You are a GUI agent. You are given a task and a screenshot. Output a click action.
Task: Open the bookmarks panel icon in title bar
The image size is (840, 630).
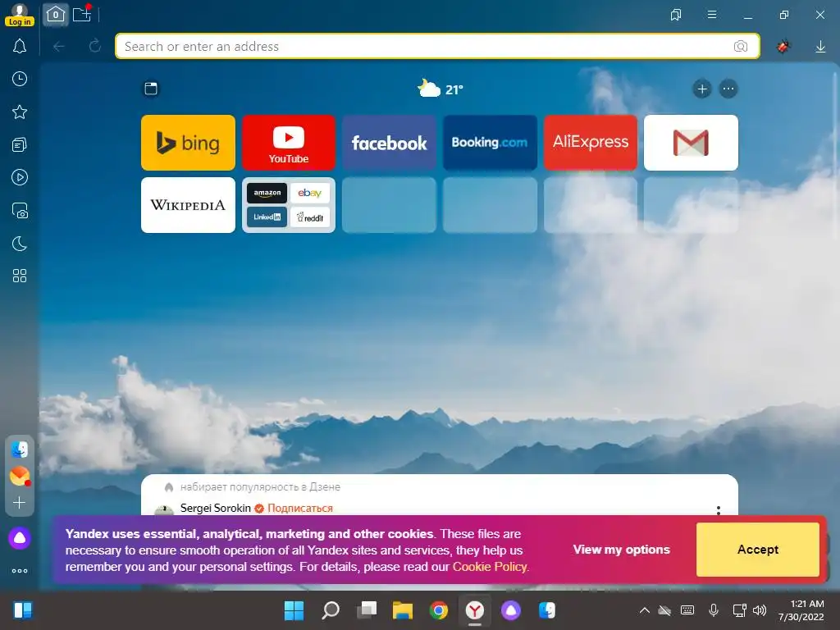[676, 15]
